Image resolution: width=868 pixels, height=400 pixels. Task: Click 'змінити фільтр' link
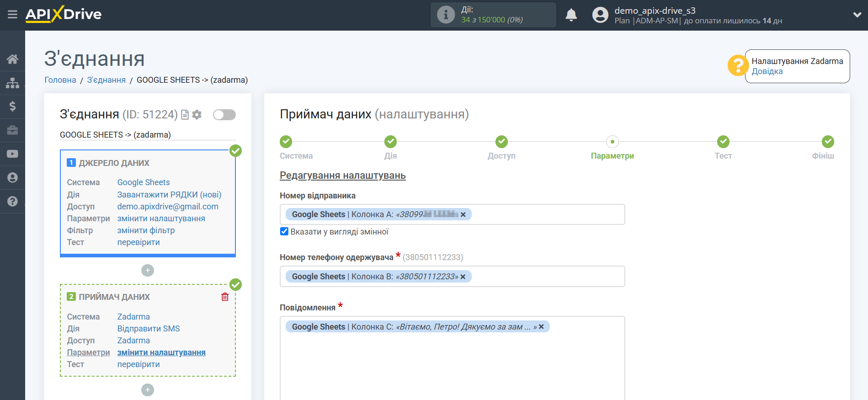click(146, 230)
